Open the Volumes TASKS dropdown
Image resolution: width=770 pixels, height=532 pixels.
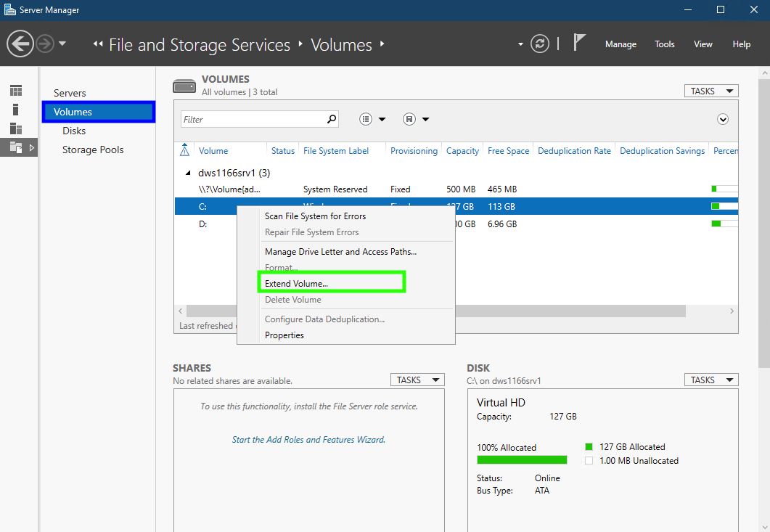pos(711,91)
